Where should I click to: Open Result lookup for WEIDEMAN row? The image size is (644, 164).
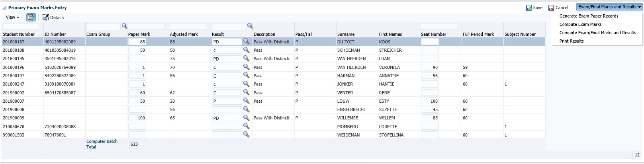pos(246,135)
